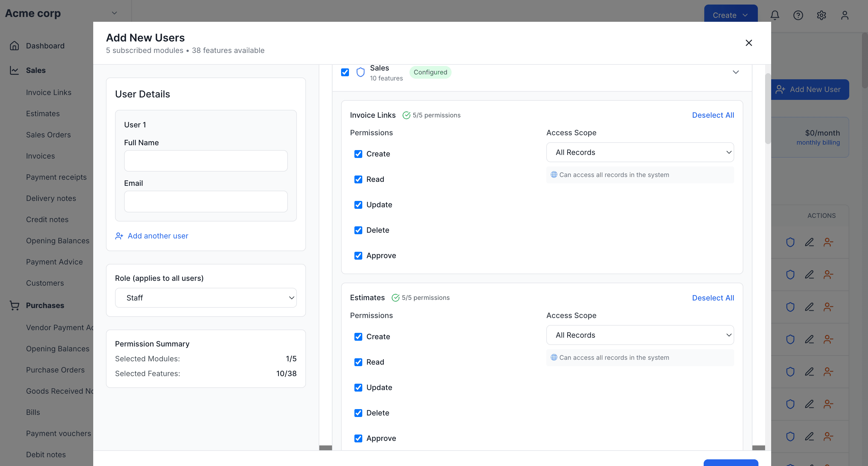Screen dimensions: 868x466
Task: Open the Role dropdown showing Staff
Action: [205, 298]
